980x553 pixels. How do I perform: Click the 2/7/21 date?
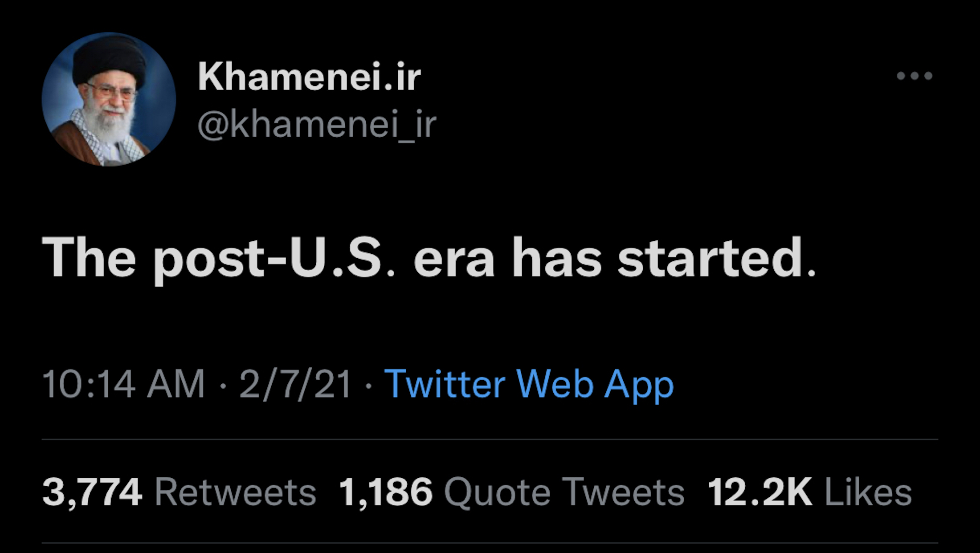(295, 384)
